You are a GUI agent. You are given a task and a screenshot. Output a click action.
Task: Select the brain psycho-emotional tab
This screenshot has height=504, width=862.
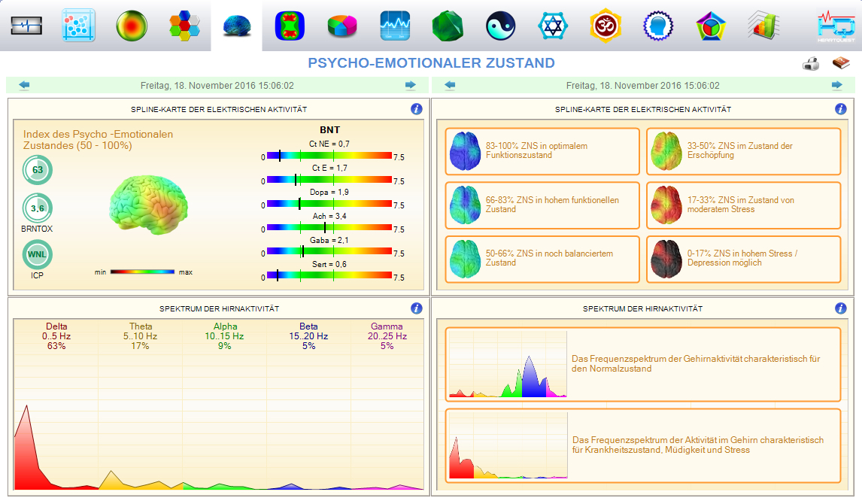237,26
